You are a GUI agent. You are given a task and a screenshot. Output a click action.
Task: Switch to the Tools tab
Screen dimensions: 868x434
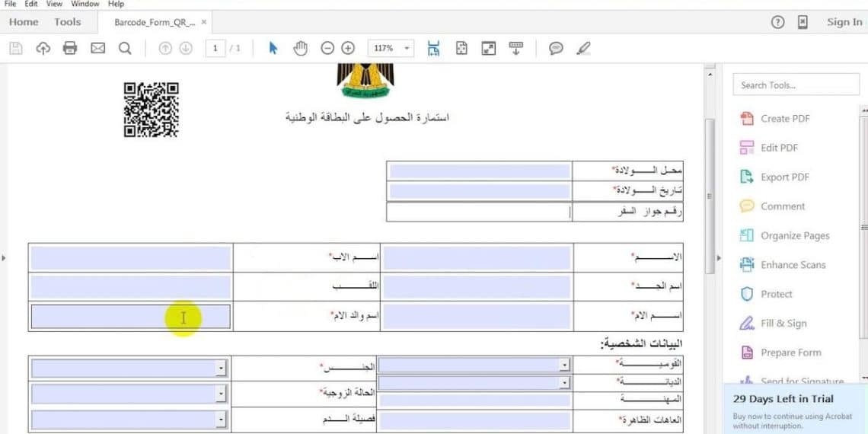click(x=68, y=22)
